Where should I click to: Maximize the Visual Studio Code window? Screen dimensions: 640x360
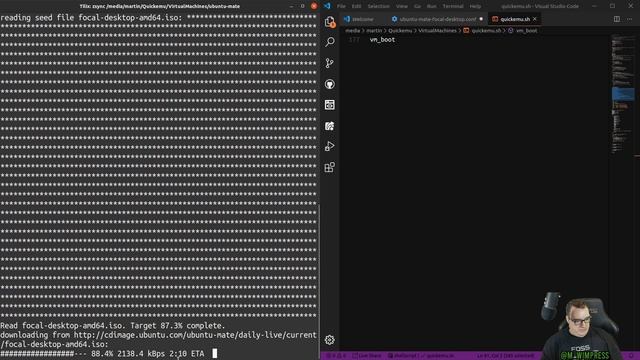[612, 6]
